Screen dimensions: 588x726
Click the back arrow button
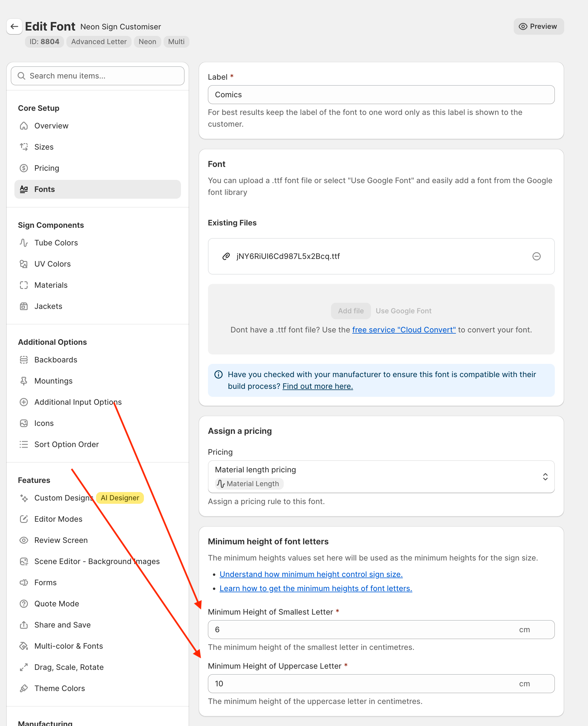coord(14,26)
